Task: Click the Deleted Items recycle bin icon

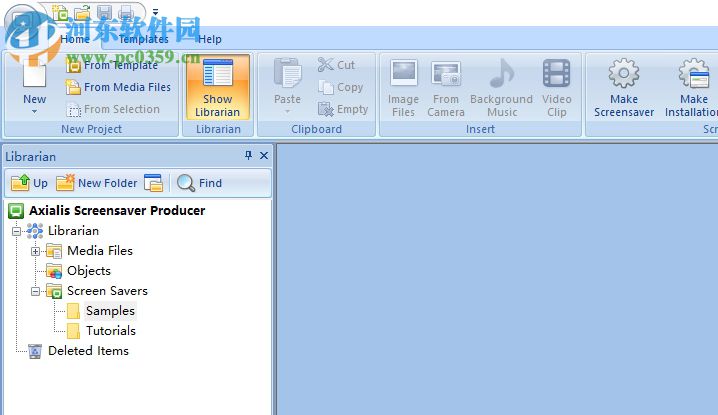Action: 35,351
